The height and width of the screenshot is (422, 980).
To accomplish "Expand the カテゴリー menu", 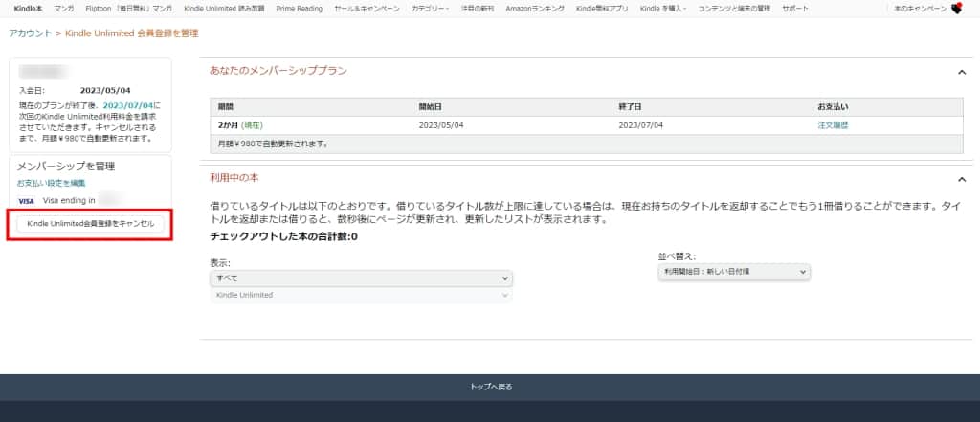I will tap(430, 9).
